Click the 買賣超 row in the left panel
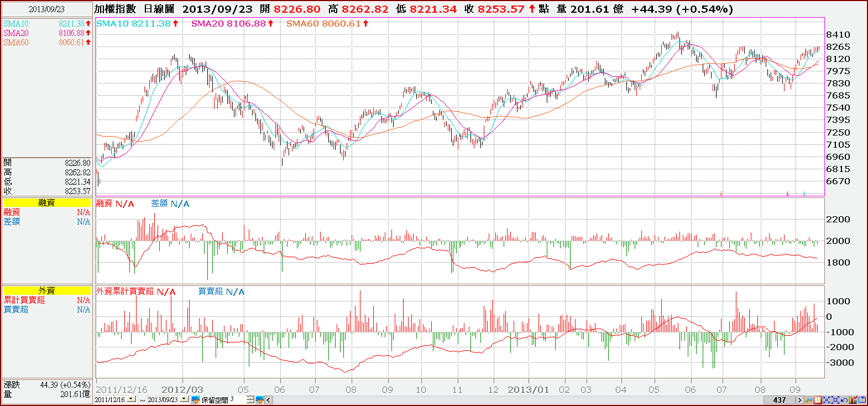 tap(47, 310)
